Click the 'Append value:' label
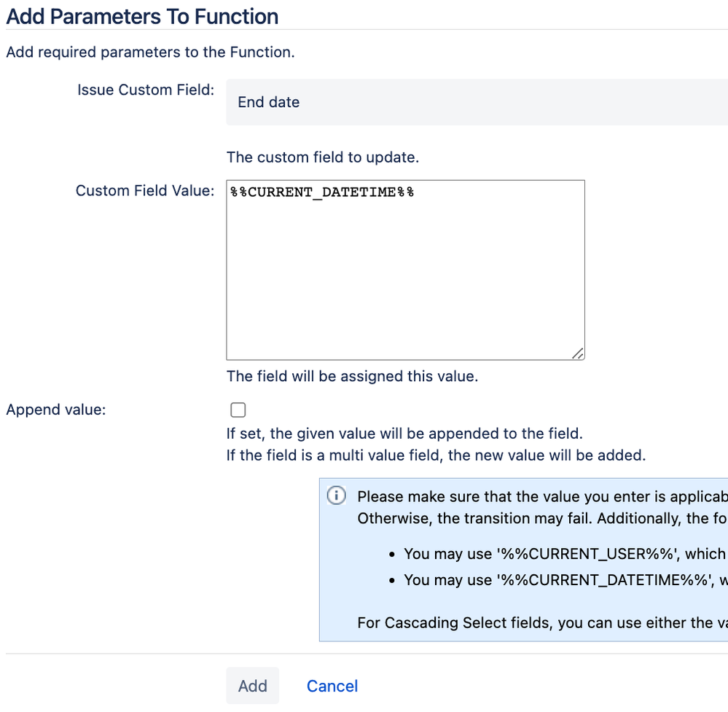This screenshot has width=728, height=712. coord(56,410)
